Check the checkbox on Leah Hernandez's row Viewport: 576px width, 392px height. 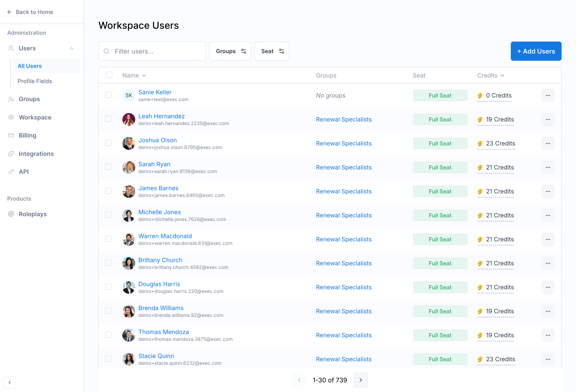[108, 119]
